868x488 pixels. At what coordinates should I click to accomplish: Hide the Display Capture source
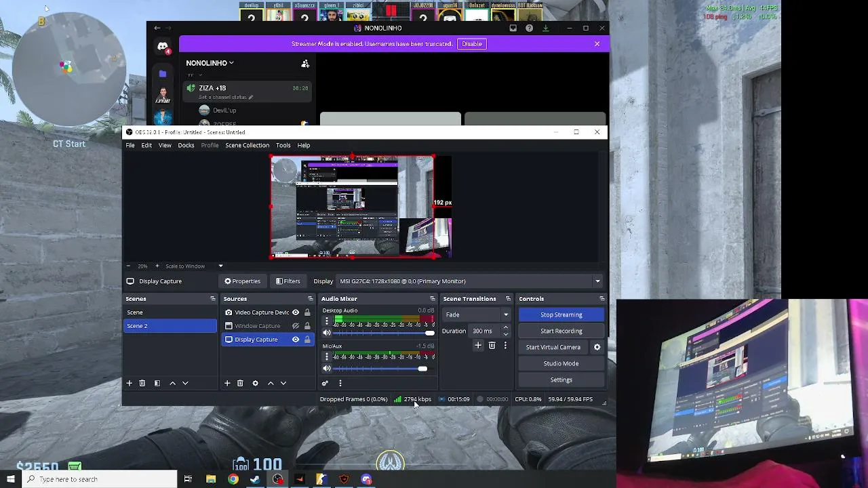pyautogui.click(x=296, y=340)
